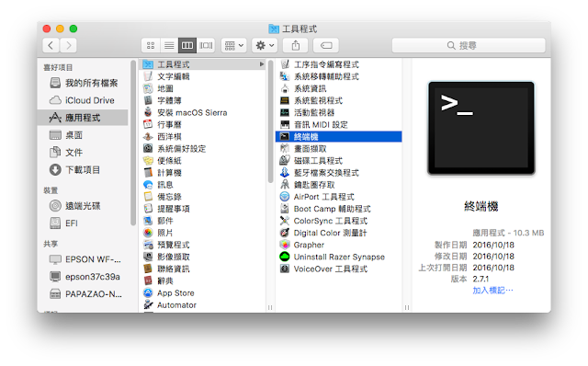Screen dimensions: 588x366
Task: Select the 活動監視器 icon
Action: pos(285,112)
